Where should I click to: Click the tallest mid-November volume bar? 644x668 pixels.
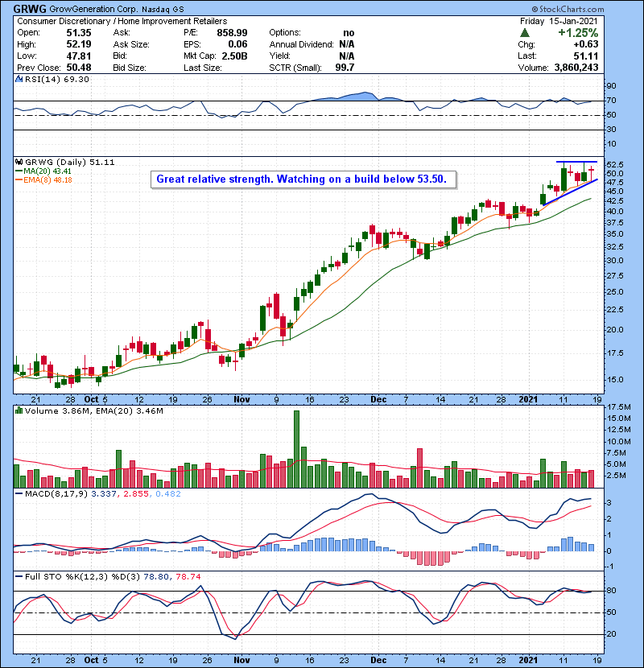point(296,449)
